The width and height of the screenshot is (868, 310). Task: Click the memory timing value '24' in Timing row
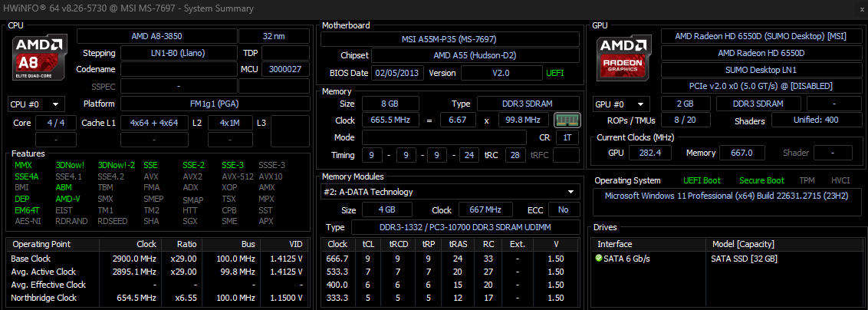(x=469, y=155)
